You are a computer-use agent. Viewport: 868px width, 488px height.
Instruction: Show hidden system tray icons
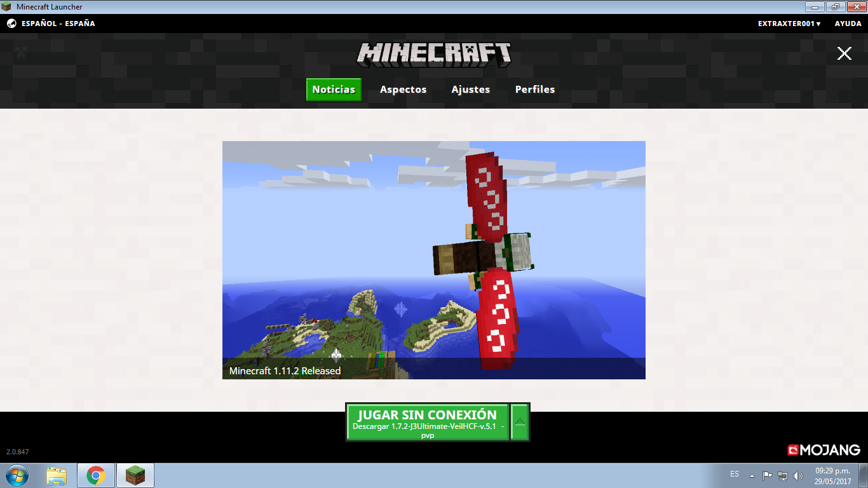tap(752, 475)
